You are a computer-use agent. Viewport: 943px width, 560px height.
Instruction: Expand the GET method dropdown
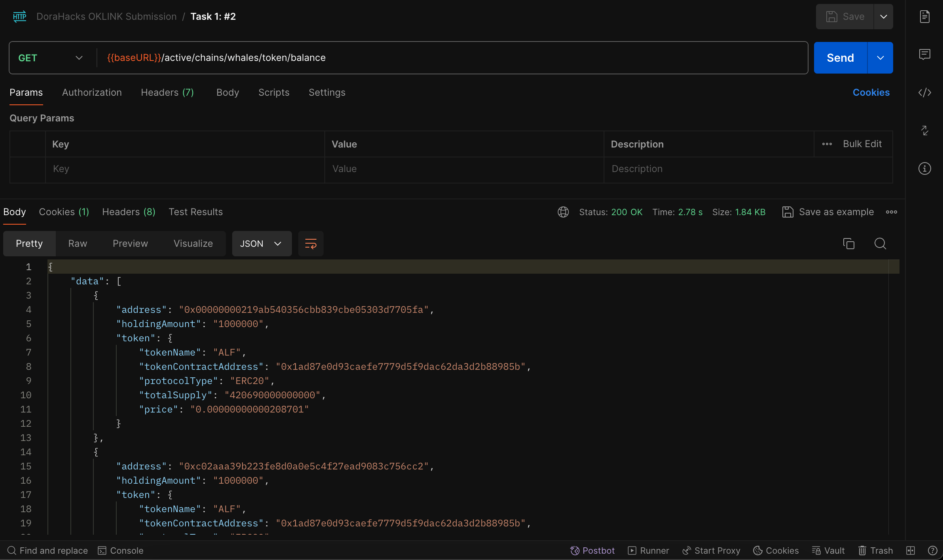51,58
